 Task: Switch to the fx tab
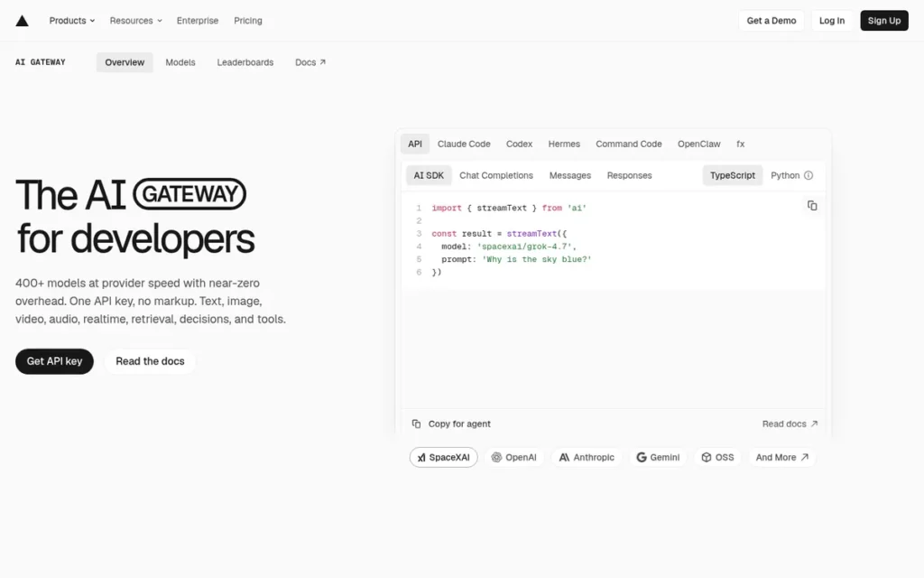740,144
